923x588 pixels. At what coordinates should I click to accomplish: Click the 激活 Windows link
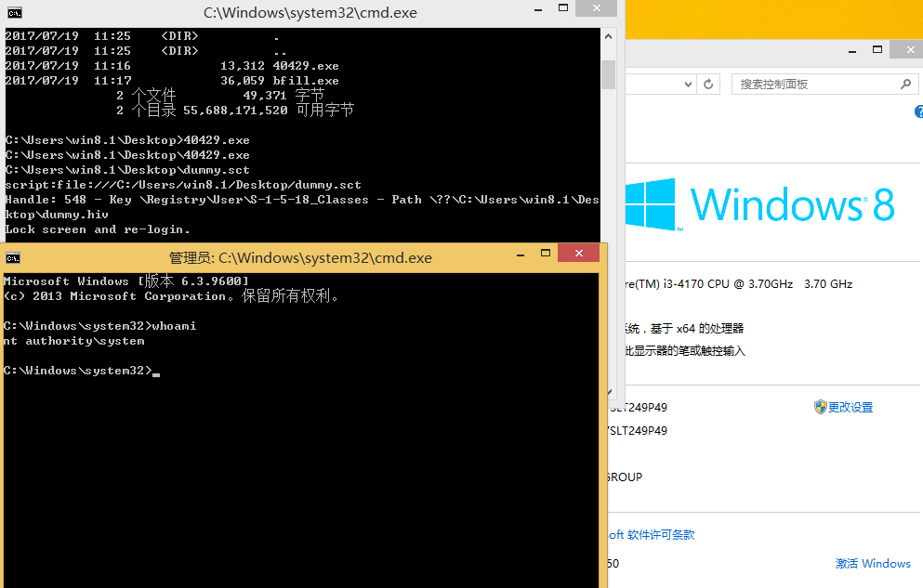point(873,563)
